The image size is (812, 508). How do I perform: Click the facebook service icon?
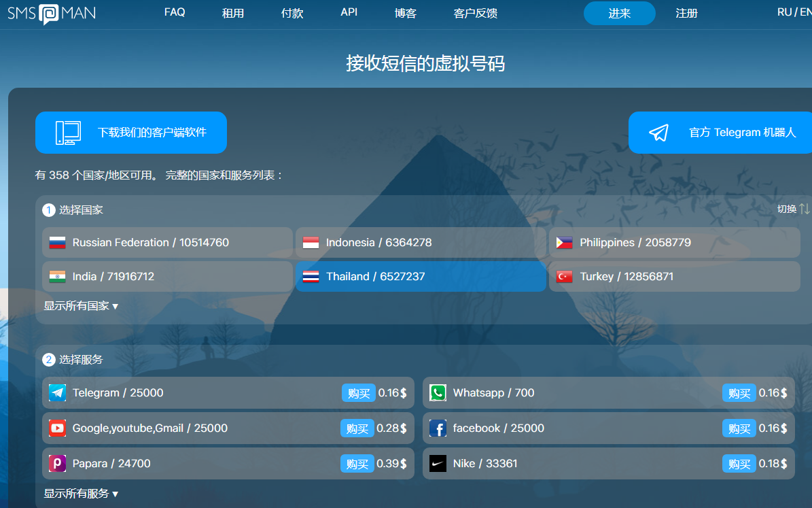(438, 428)
